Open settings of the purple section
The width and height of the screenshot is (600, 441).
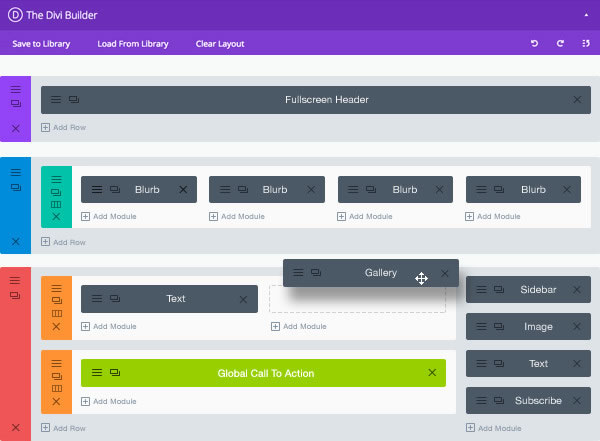coord(16,90)
